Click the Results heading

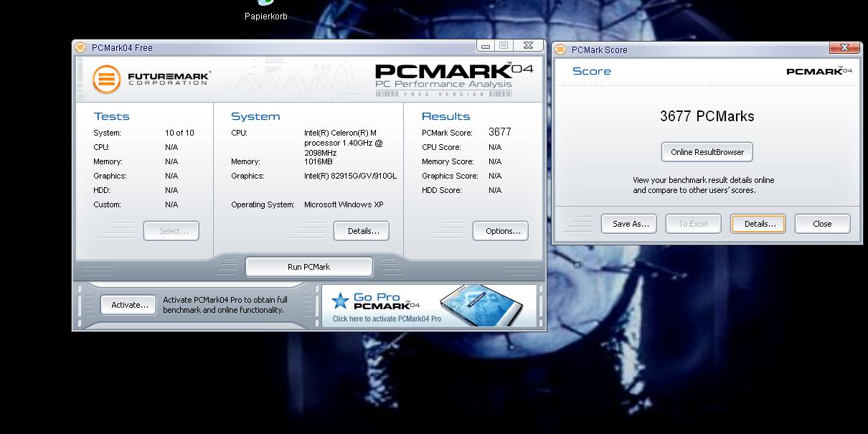pos(445,116)
